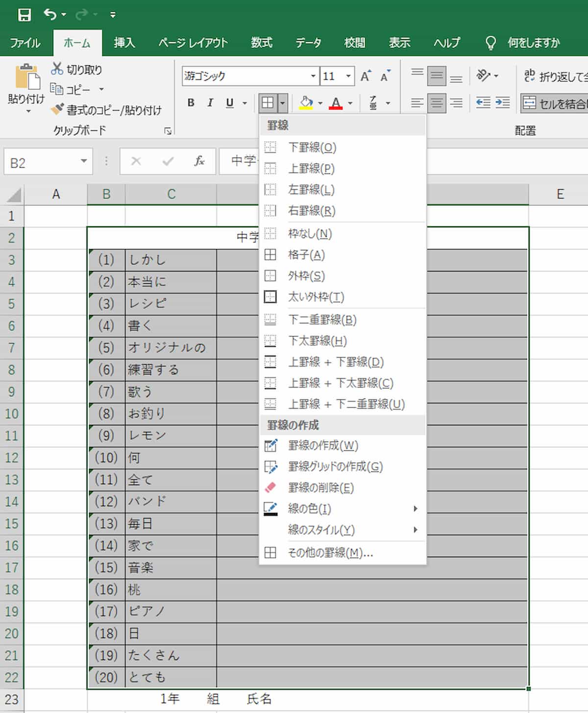Switch to the 挿入 ribbon tab
The image size is (588, 713).
[x=125, y=43]
